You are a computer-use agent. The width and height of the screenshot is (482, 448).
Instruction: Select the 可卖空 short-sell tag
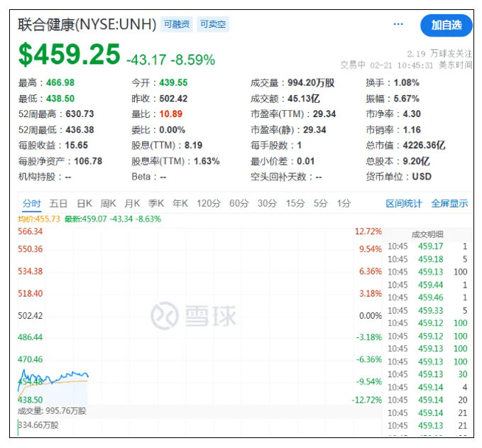(x=213, y=24)
